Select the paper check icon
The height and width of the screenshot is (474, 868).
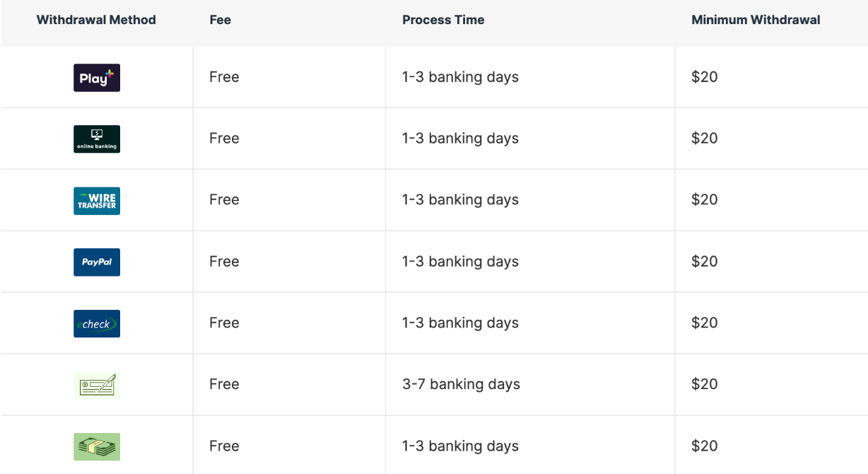pyautogui.click(x=97, y=385)
